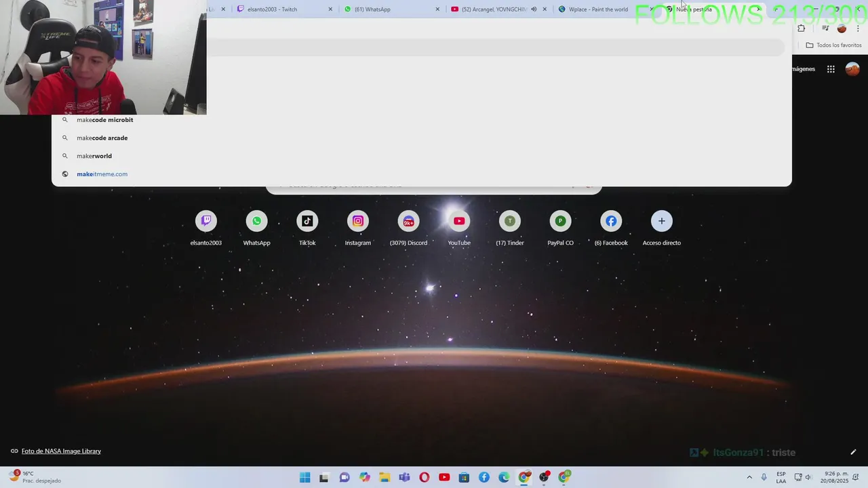Close the Arcangel YouTube tab
The width and height of the screenshot is (868, 488).
[545, 9]
